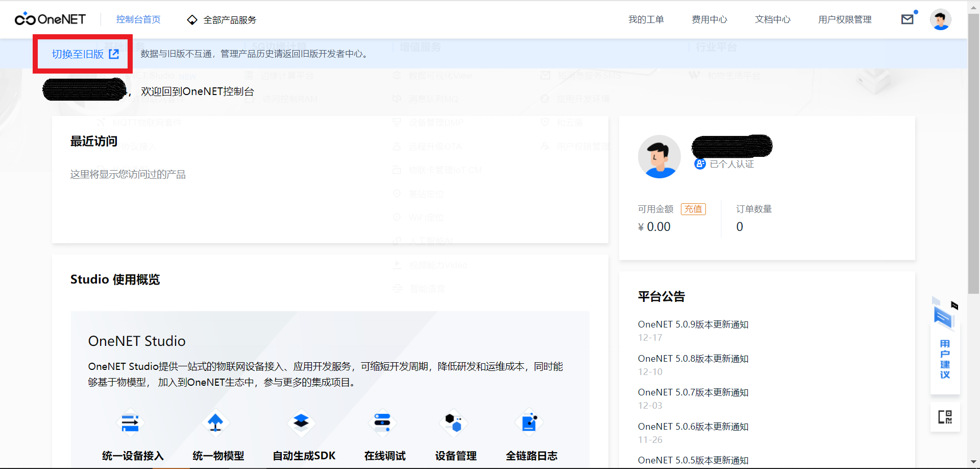Open 设备管理 via its icon
This screenshot has width=980, height=469.
454,423
